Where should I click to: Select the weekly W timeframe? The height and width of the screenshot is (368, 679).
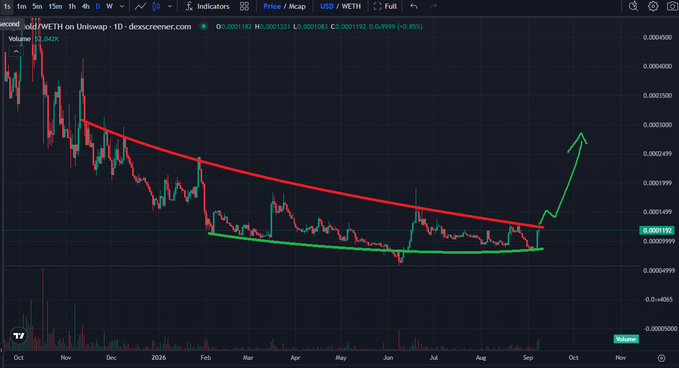(x=110, y=6)
